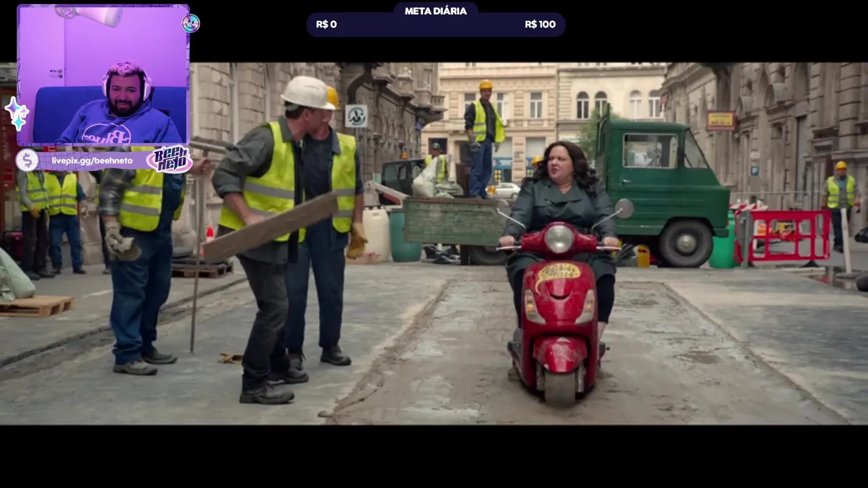Viewport: 868px width, 488px height.
Task: Click the META DIÁRIA goal label
Action: (435, 11)
